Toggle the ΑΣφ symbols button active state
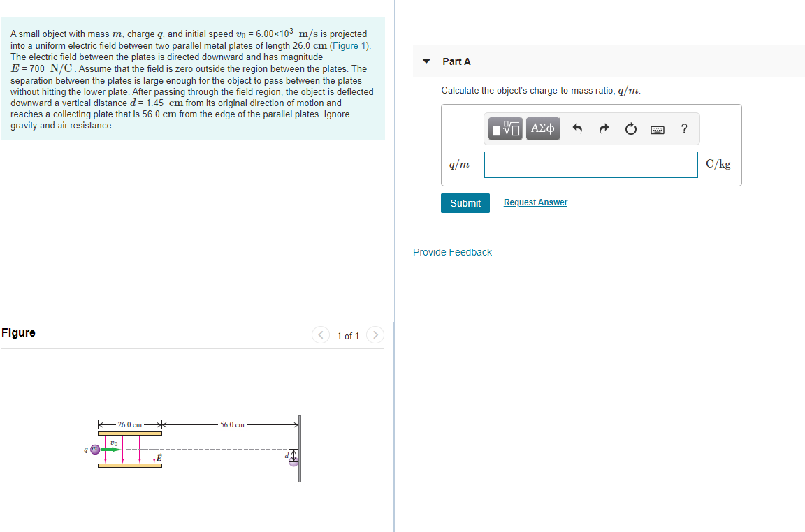This screenshot has width=805, height=532. [543, 128]
